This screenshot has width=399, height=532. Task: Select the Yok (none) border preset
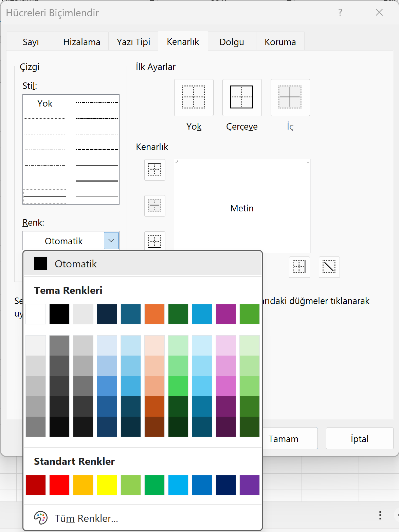click(x=194, y=97)
